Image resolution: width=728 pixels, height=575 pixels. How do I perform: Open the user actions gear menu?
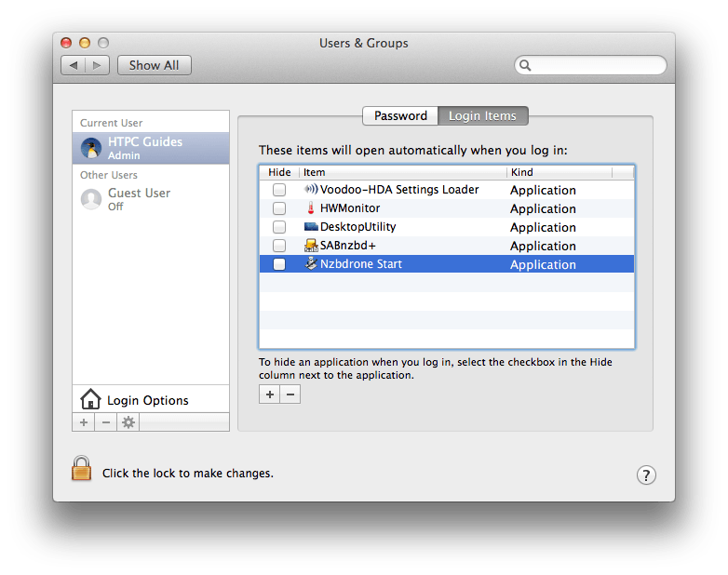(128, 422)
